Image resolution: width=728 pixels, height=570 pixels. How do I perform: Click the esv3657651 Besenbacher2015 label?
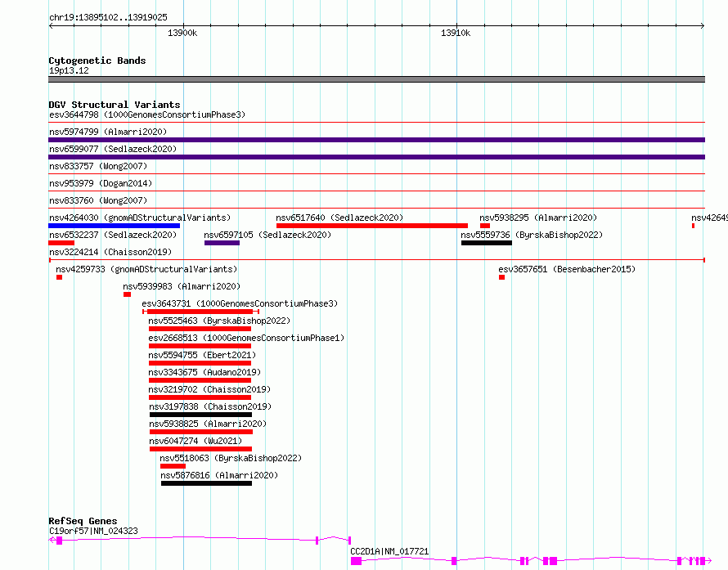coord(567,269)
